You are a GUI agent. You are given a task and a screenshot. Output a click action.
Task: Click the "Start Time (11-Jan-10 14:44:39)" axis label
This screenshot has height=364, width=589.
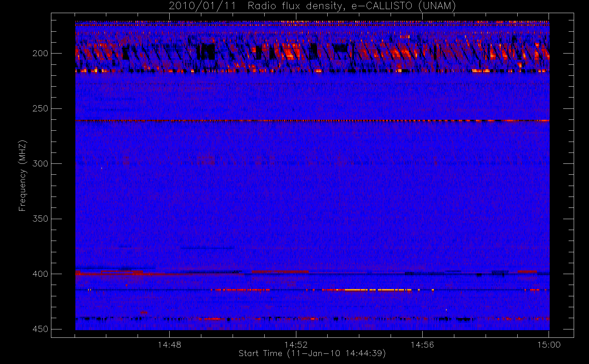click(312, 353)
